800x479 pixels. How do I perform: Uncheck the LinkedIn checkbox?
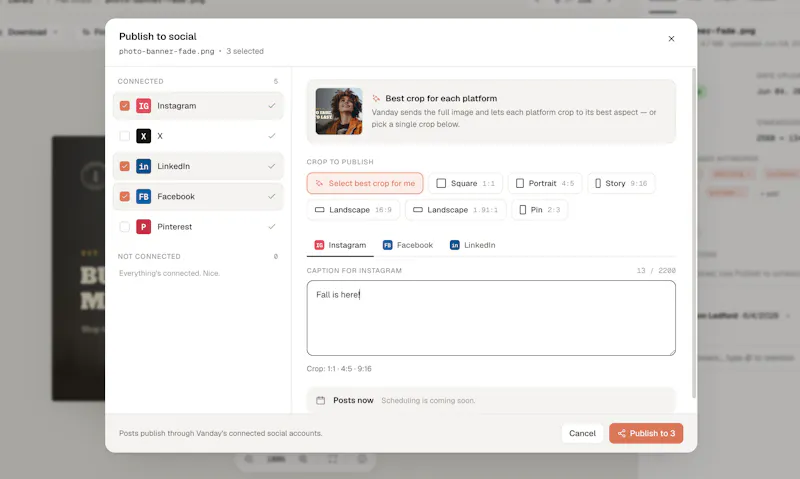click(124, 166)
